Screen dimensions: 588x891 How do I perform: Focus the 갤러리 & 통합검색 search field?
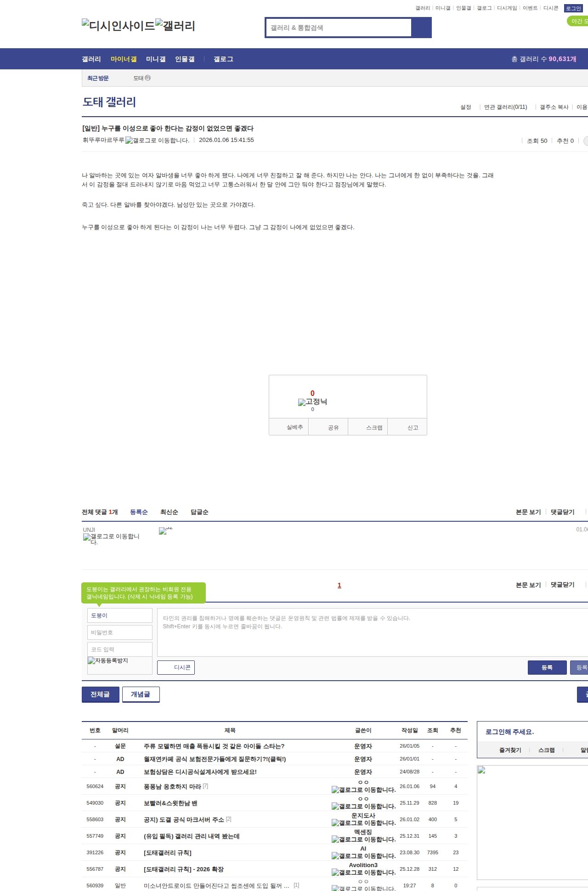point(339,28)
